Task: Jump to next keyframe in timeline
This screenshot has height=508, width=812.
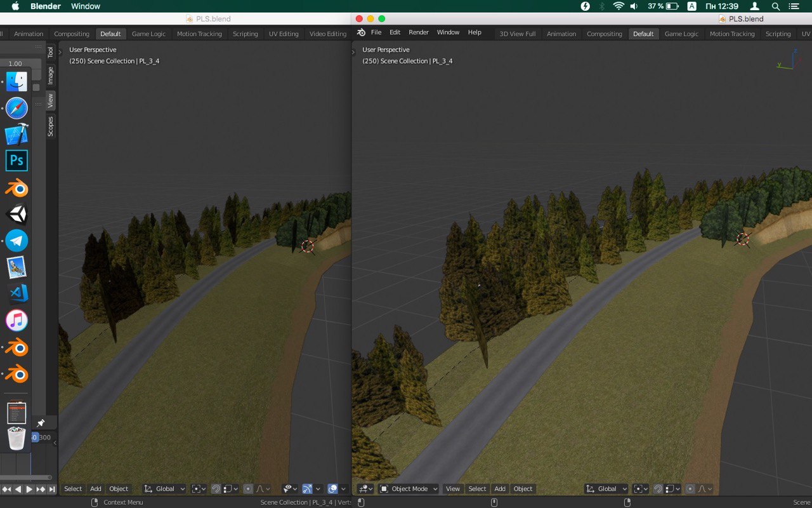Action: [41, 489]
